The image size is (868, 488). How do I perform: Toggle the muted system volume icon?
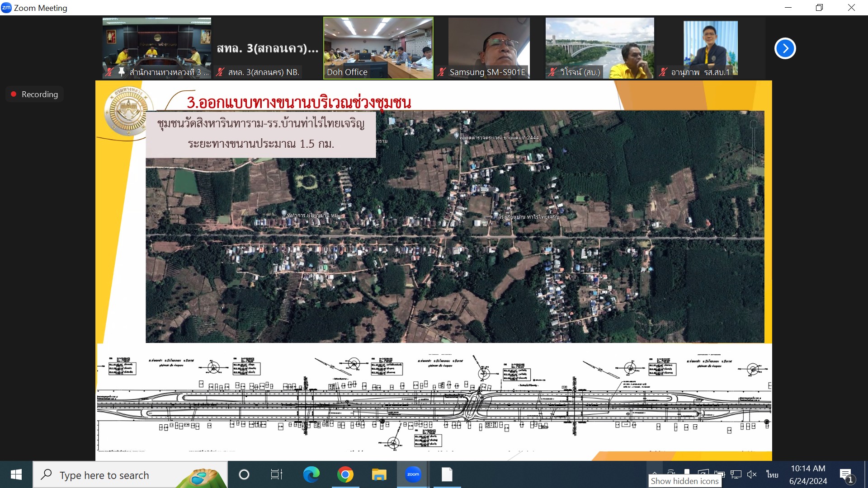752,474
